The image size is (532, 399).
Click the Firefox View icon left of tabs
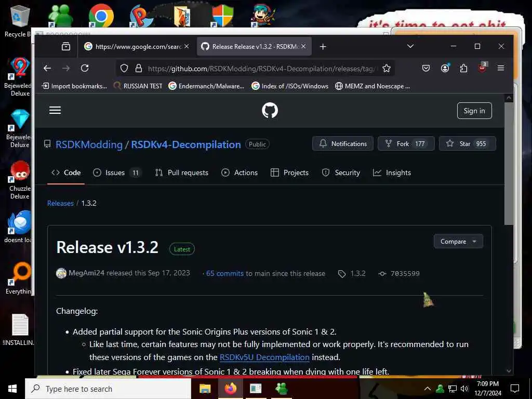(66, 46)
